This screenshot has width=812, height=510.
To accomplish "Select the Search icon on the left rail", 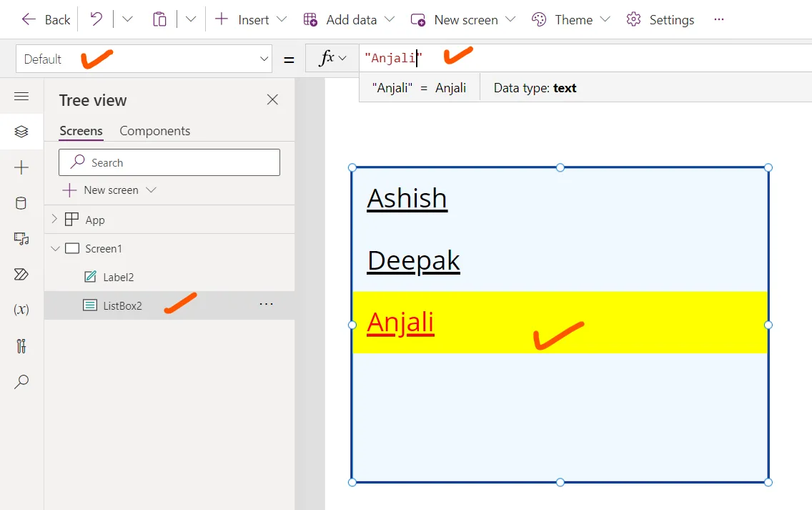I will pyautogui.click(x=21, y=381).
